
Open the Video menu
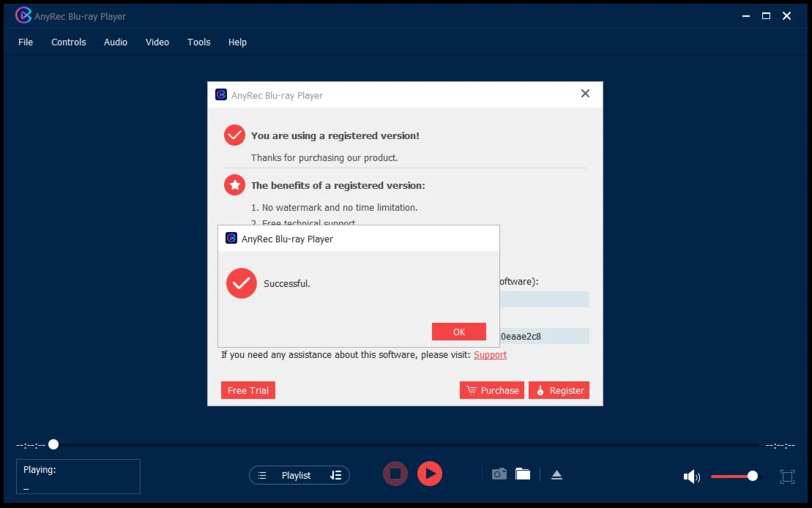click(157, 42)
